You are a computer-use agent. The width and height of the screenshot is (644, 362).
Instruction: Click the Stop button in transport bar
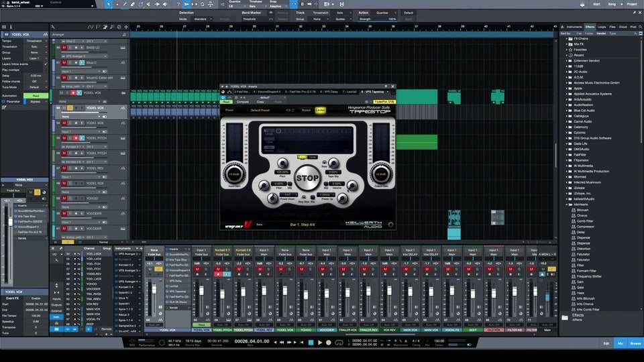click(311, 343)
